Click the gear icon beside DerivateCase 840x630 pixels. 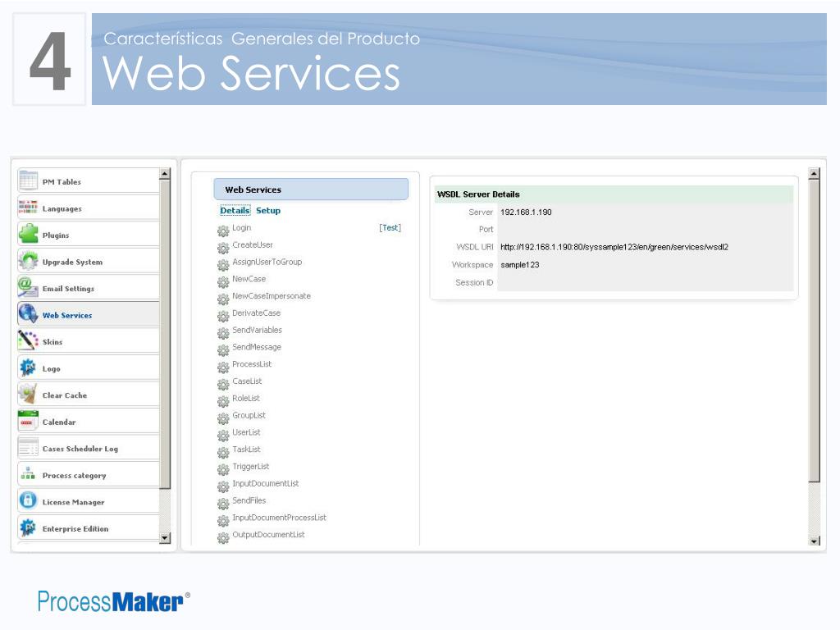223,316
